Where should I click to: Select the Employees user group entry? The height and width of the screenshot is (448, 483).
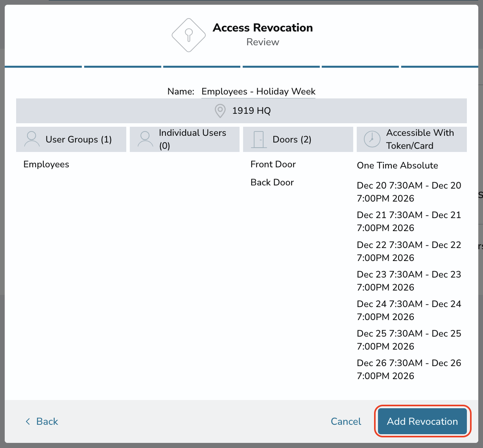click(46, 164)
